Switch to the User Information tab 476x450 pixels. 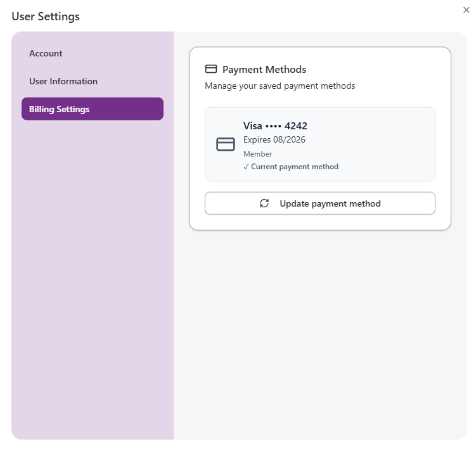pos(63,82)
